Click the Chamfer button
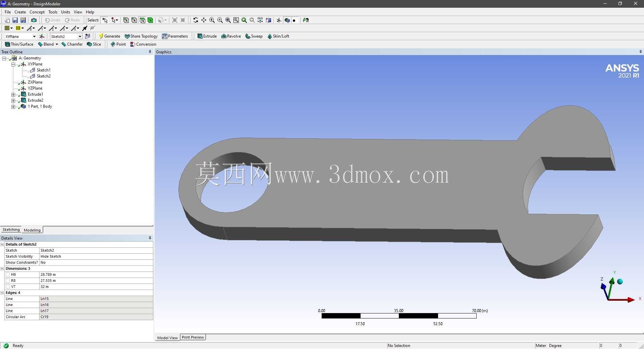 click(72, 44)
